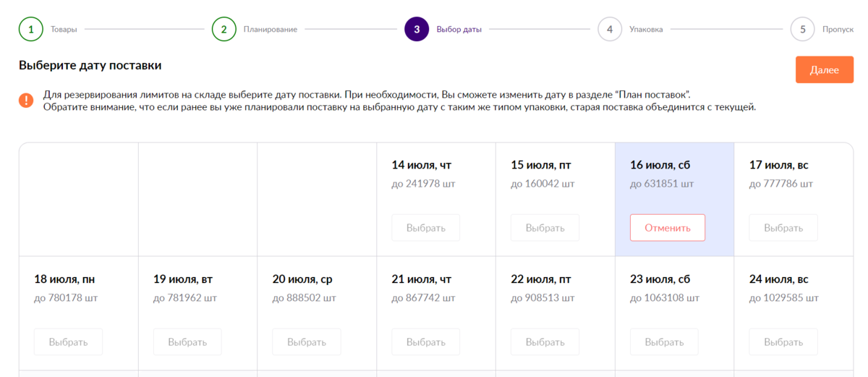Click step 2 circle for Планирование
The width and height of the screenshot is (868, 377).
(x=224, y=30)
